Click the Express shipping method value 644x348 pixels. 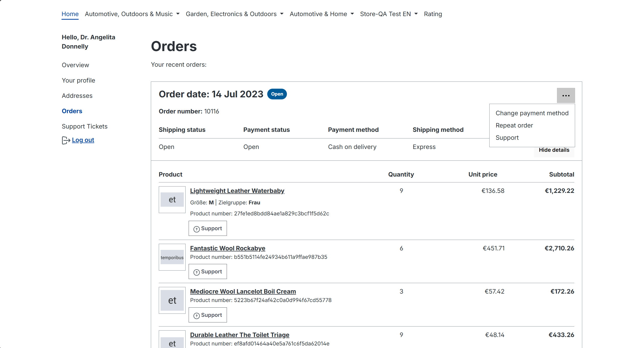(x=424, y=147)
